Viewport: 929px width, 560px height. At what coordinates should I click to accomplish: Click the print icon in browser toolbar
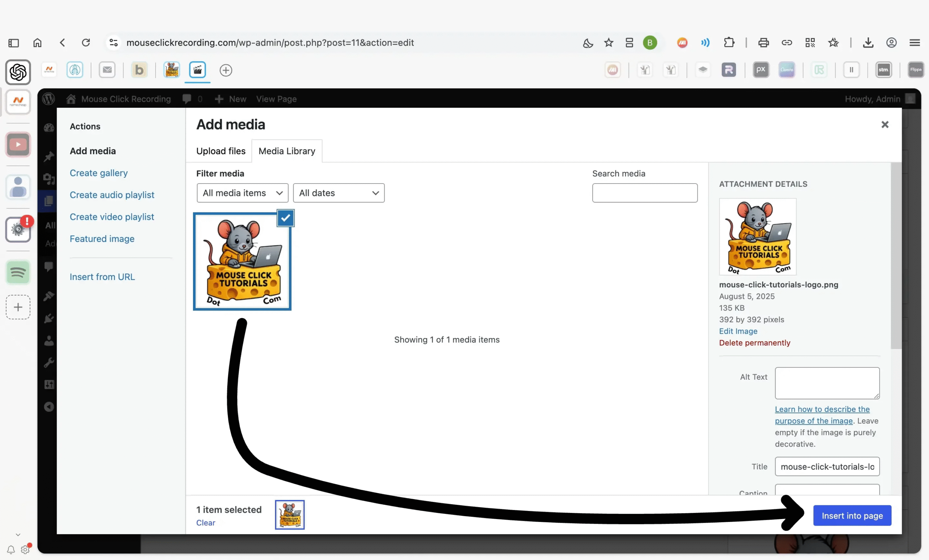pos(764,42)
